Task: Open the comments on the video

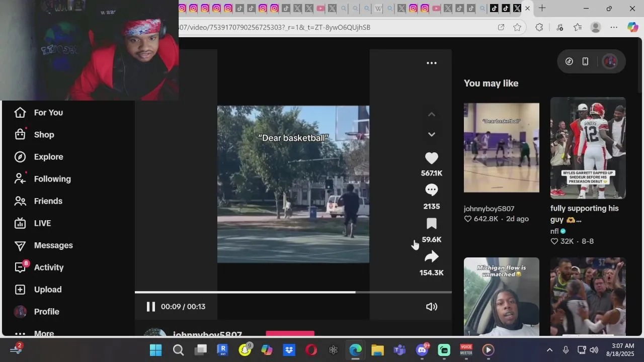Action: point(432,190)
